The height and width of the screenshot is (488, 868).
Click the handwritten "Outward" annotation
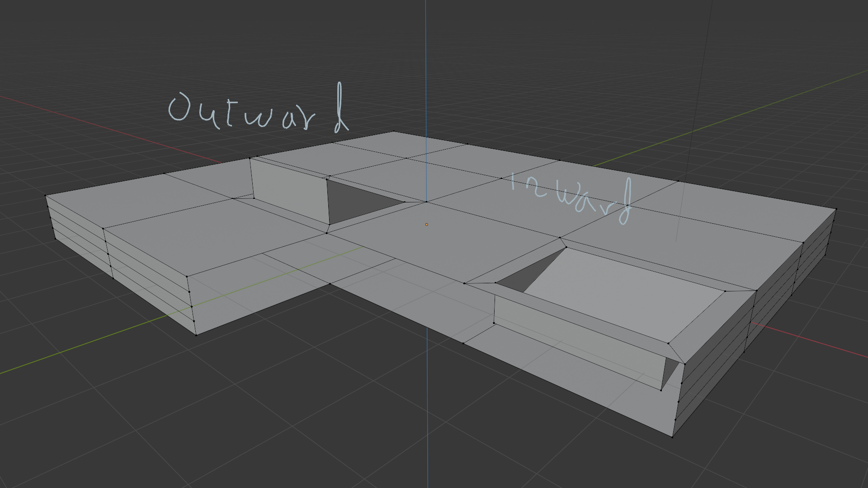259,108
